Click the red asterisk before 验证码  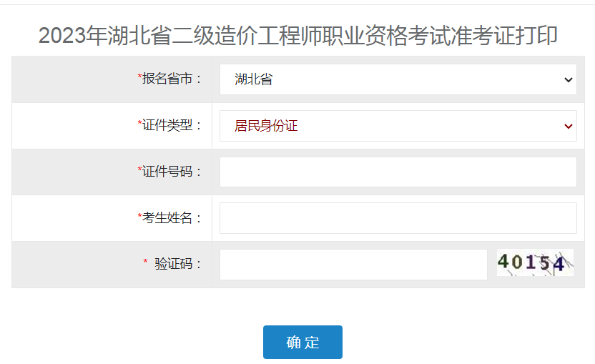145,261
